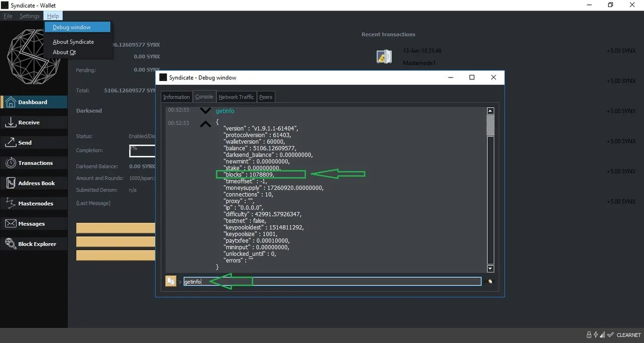This screenshot has height=343, width=644.
Task: Select About Qt menu entry
Action: tap(64, 52)
